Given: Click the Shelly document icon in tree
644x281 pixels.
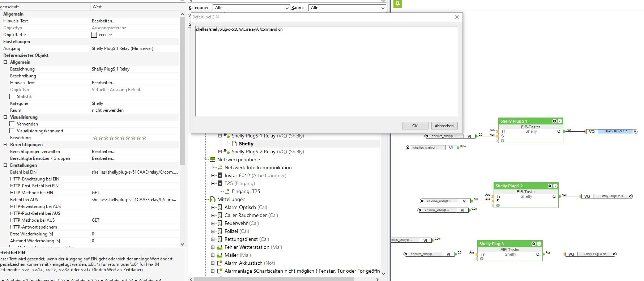Looking at the screenshot, I should coord(234,144).
